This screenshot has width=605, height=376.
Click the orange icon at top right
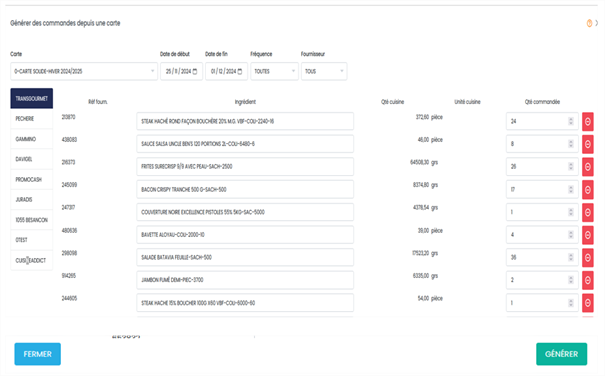[x=589, y=23]
